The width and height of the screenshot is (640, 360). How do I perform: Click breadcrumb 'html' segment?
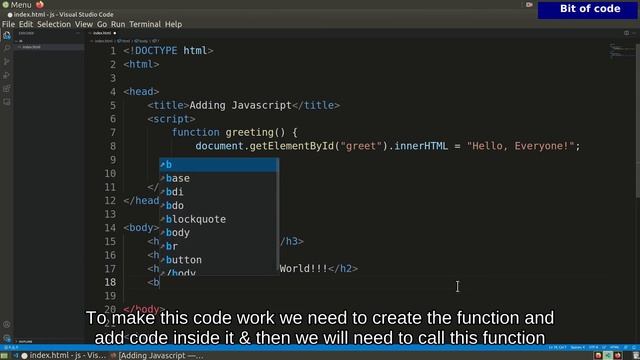(x=123, y=41)
